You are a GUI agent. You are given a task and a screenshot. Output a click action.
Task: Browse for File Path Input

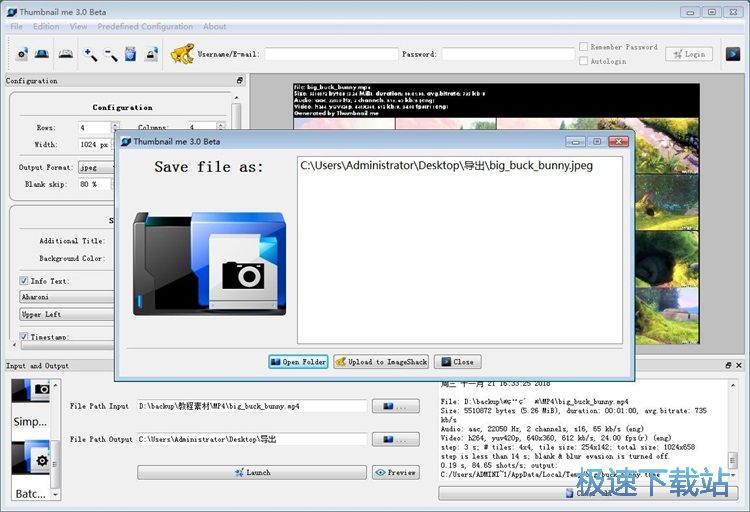(396, 406)
